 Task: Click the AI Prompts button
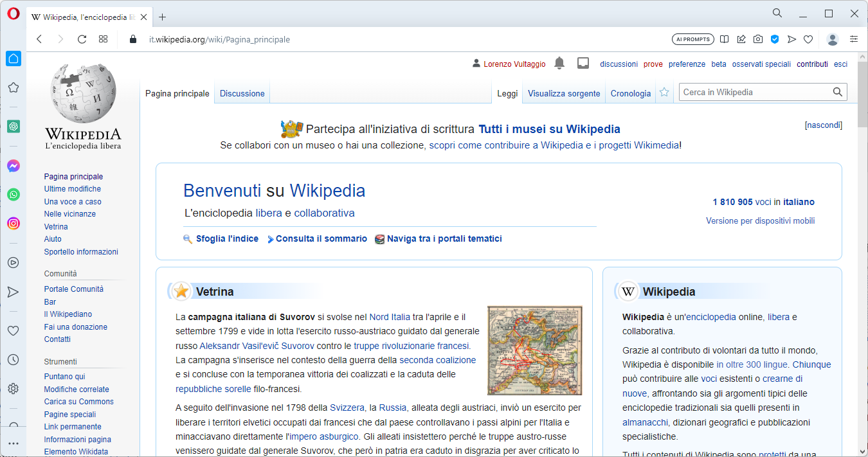tap(693, 39)
